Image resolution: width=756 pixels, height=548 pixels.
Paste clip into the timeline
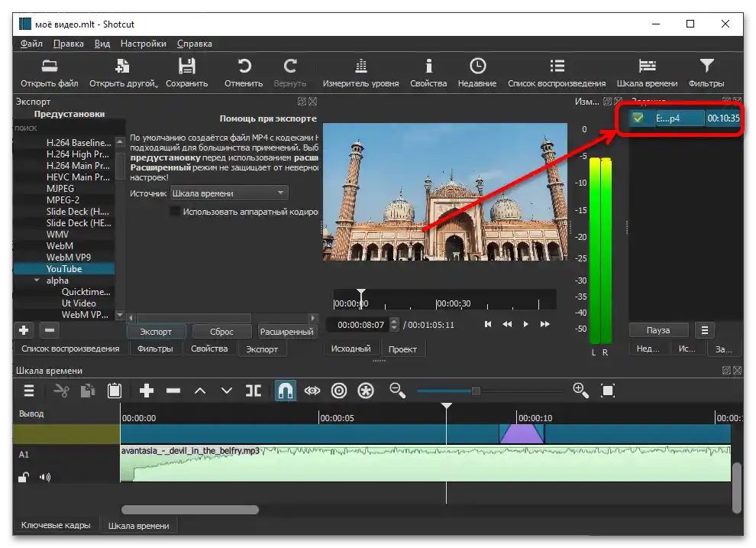click(115, 391)
